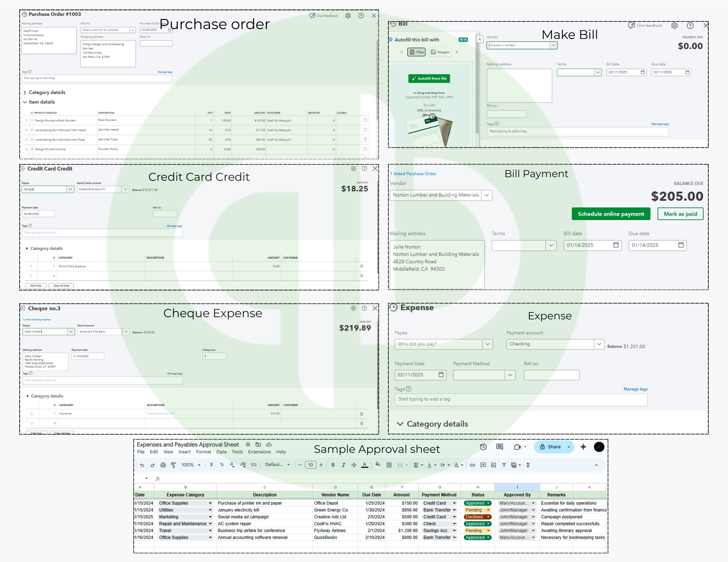728x562 pixels.
Task: Create a filter using the funnel icon
Action: tap(504, 465)
